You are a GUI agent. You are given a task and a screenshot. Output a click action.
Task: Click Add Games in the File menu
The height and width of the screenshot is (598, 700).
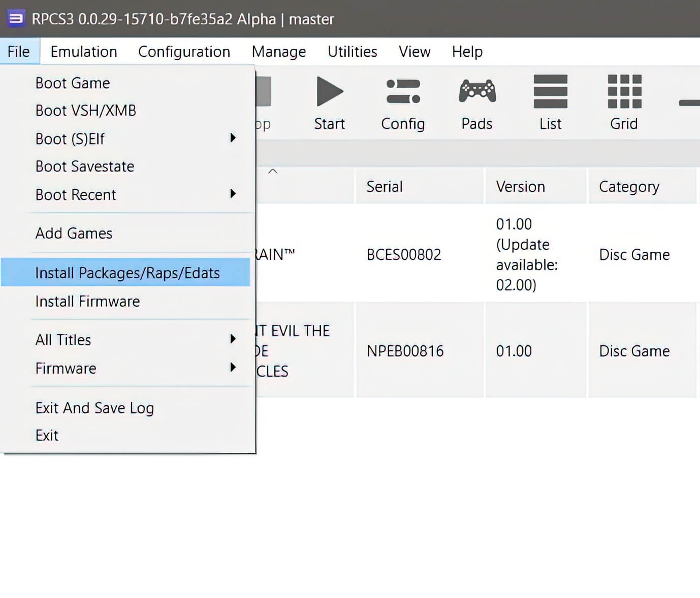click(x=74, y=233)
